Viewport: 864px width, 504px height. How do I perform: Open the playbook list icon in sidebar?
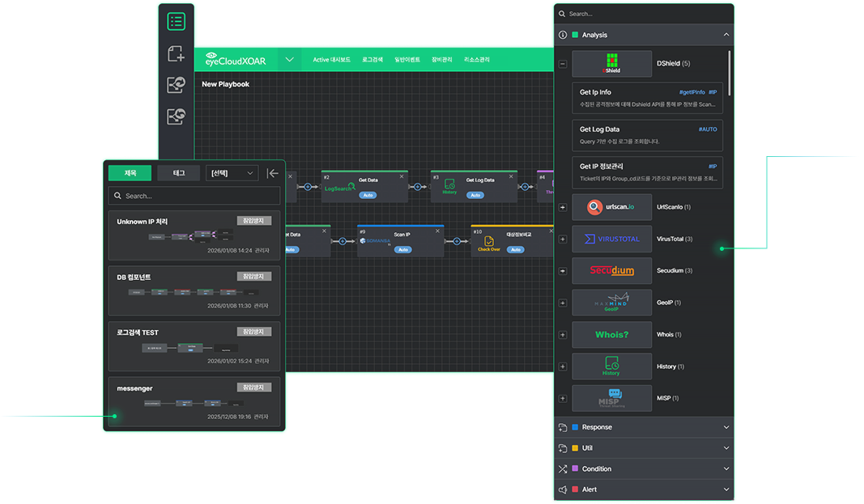(x=176, y=22)
